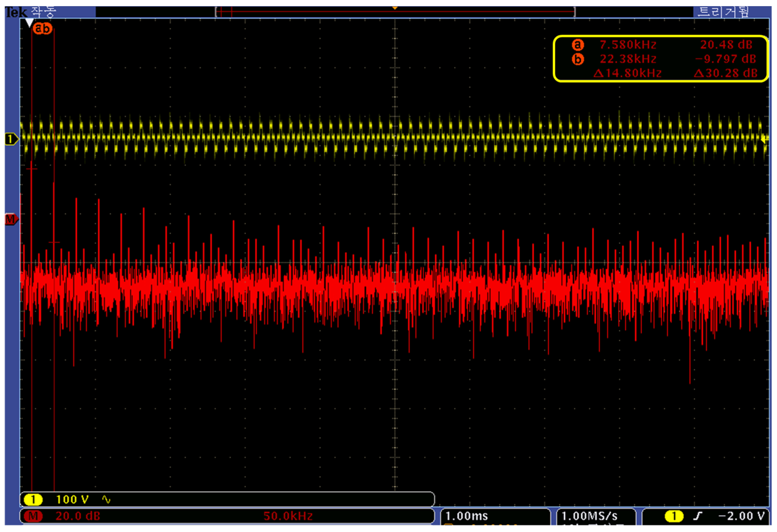The width and height of the screenshot is (777, 532).
Task: Select the orange cursor 'b' label badge
Action: tap(47, 29)
